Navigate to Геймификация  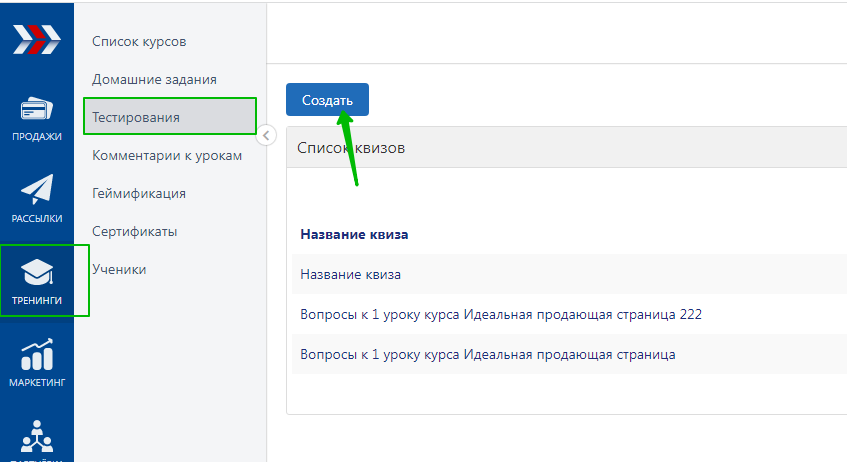coord(139,193)
